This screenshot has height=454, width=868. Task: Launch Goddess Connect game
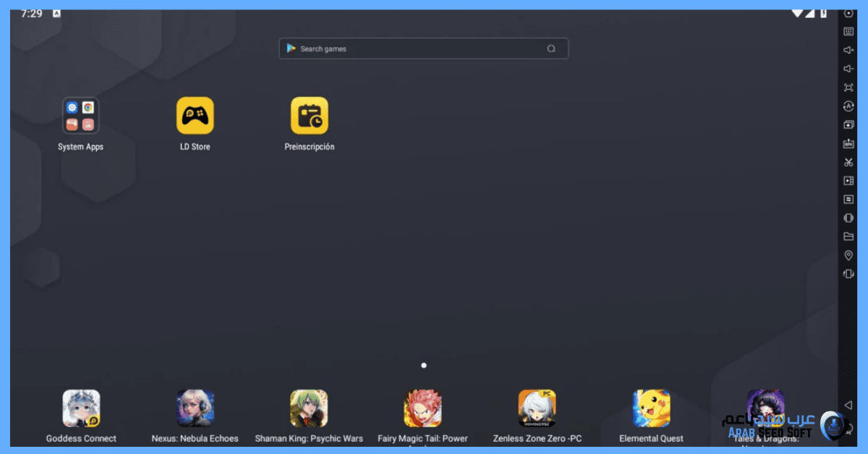tap(81, 408)
